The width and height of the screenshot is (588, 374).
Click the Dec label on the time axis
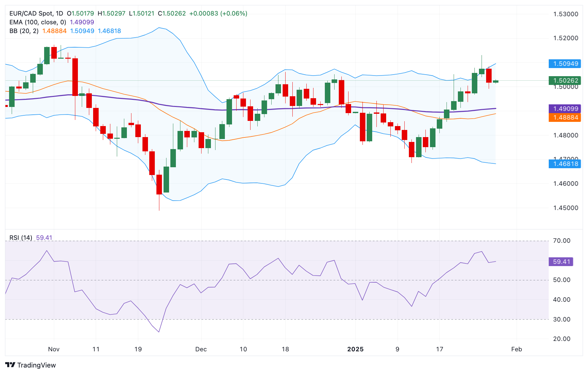(201, 349)
